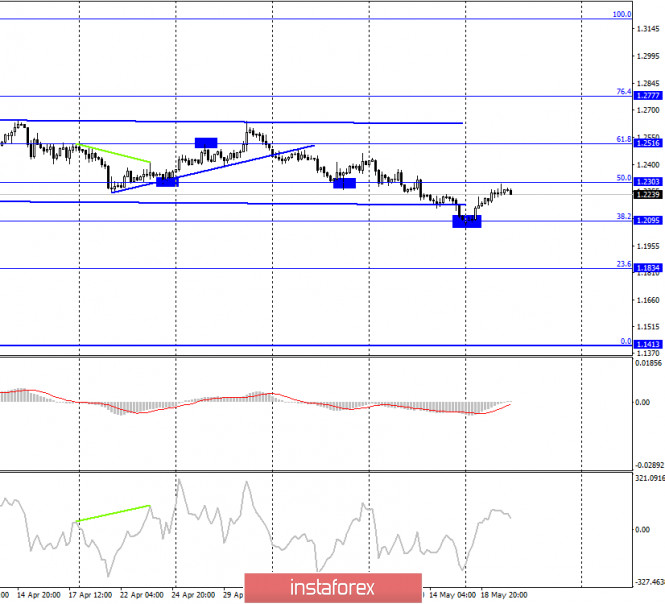Screen dimensions: 665x604
Task: Click the 1.2303 price label
Action: point(648,183)
